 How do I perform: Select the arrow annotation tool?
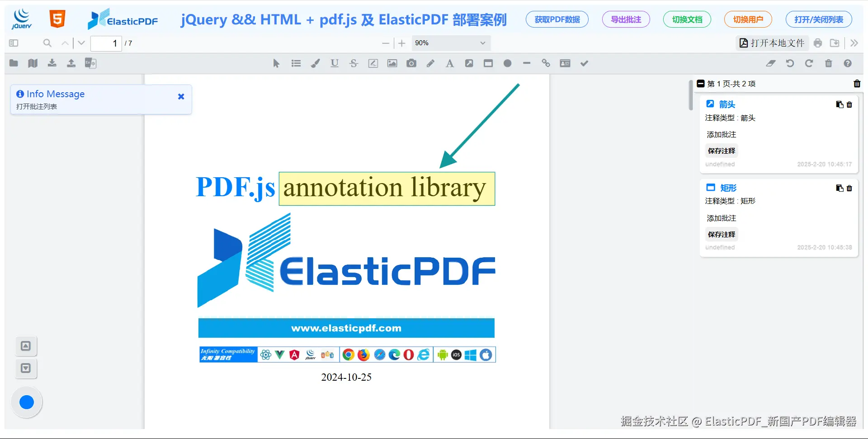469,63
